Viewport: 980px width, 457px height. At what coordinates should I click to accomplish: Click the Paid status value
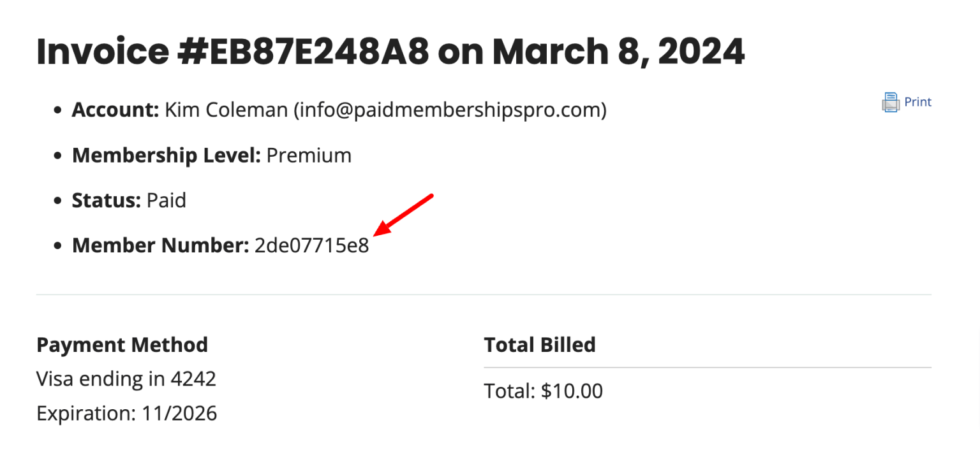pyautogui.click(x=167, y=199)
